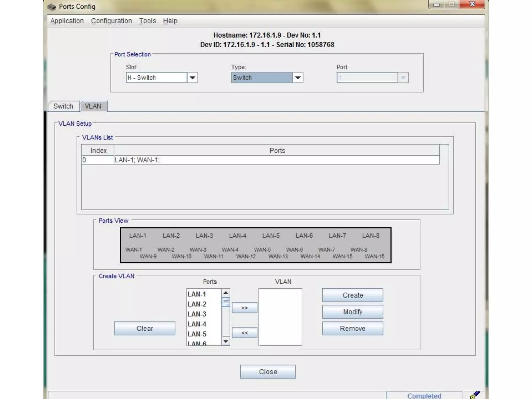Expand the Type dropdown showing Switch
Viewport: 532px width, 399px height.
298,78
